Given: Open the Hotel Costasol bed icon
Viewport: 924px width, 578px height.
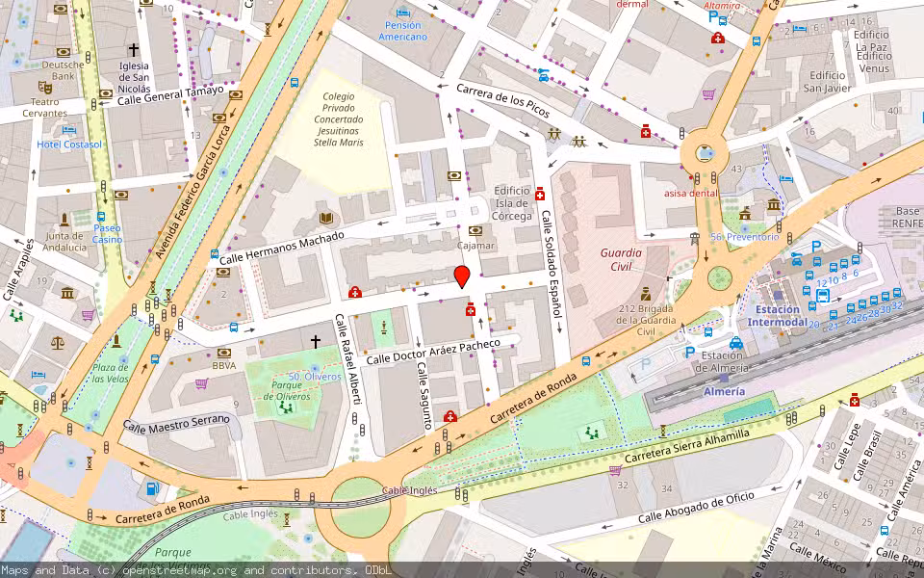Looking at the screenshot, I should click(x=69, y=130).
